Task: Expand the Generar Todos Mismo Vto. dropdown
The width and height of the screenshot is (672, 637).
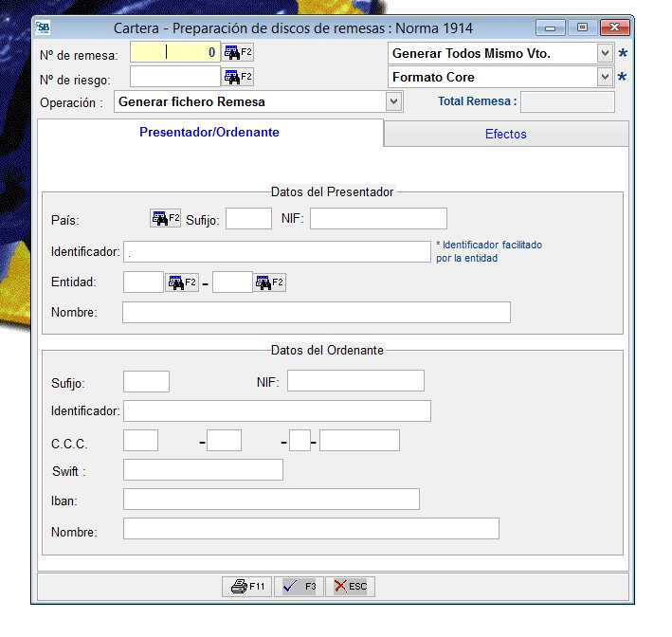Action: point(605,53)
